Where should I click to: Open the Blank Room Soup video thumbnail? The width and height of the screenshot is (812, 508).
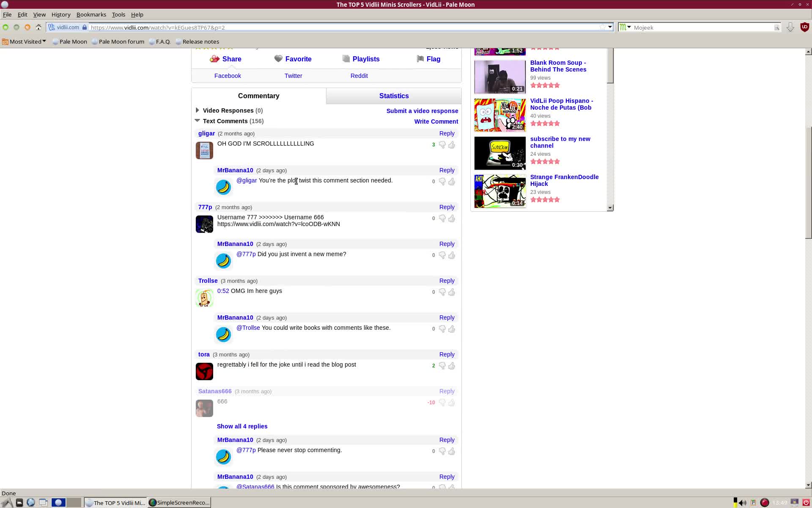[x=500, y=77]
